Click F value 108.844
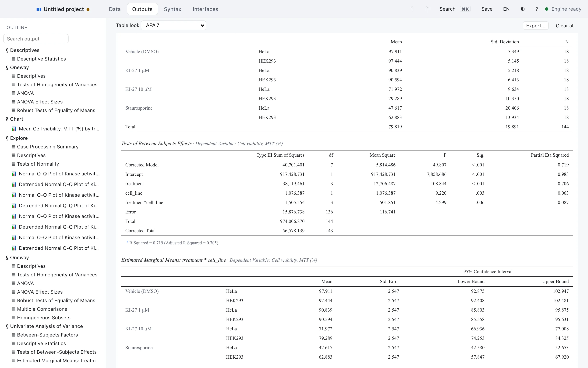Screen dimensions: 588x368 438,184
